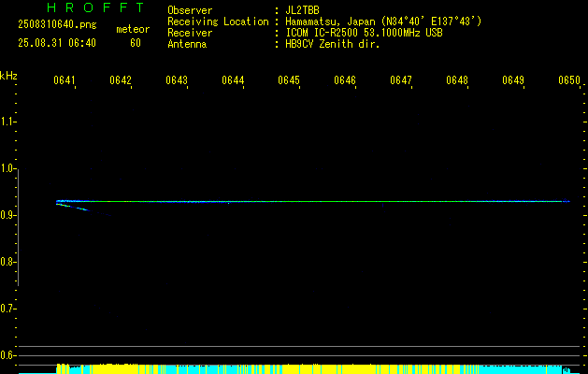This screenshot has width=588, height=374.
Task: Click the Antenna label
Action: pos(187,44)
